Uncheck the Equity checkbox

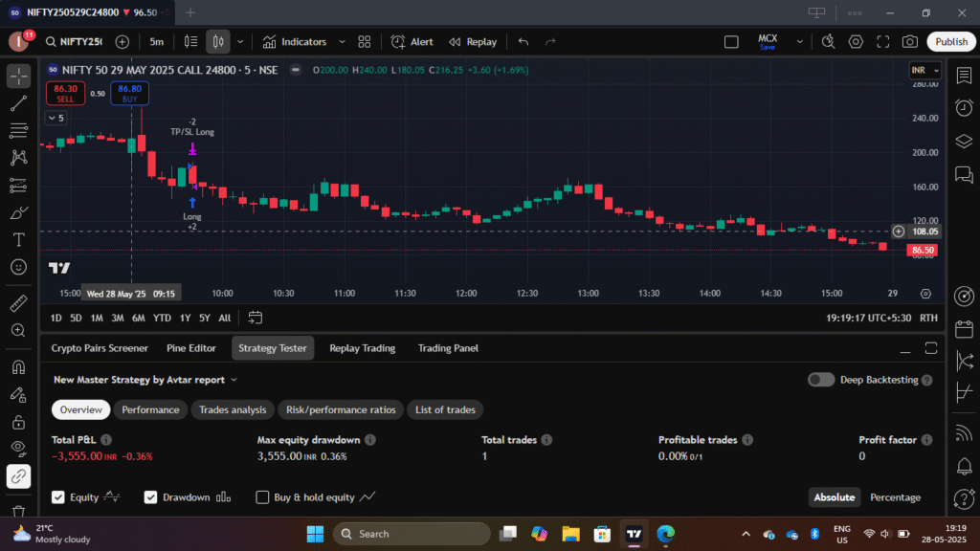[x=58, y=497]
